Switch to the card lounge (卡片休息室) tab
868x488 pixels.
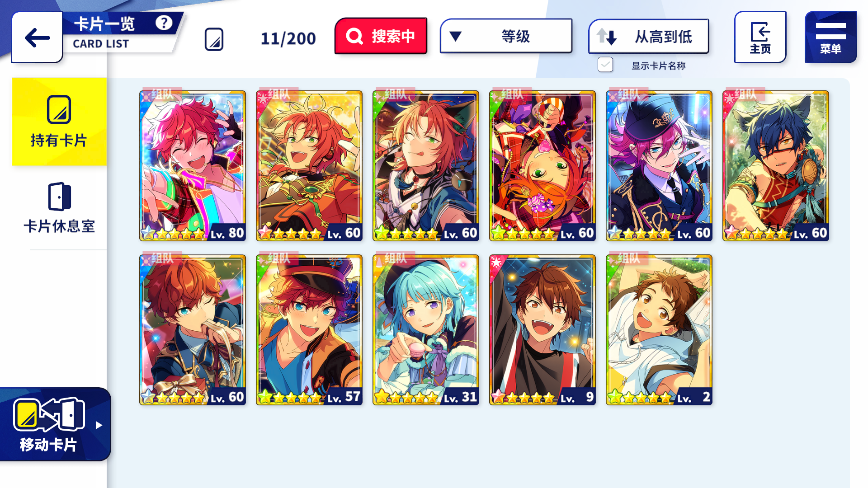[59, 209]
